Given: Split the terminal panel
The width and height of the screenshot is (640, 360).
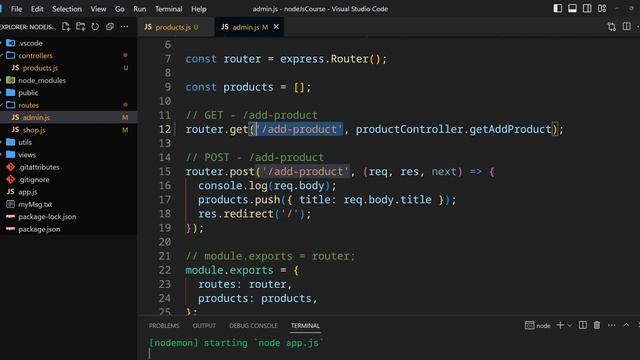Looking at the screenshot, I should [x=583, y=325].
